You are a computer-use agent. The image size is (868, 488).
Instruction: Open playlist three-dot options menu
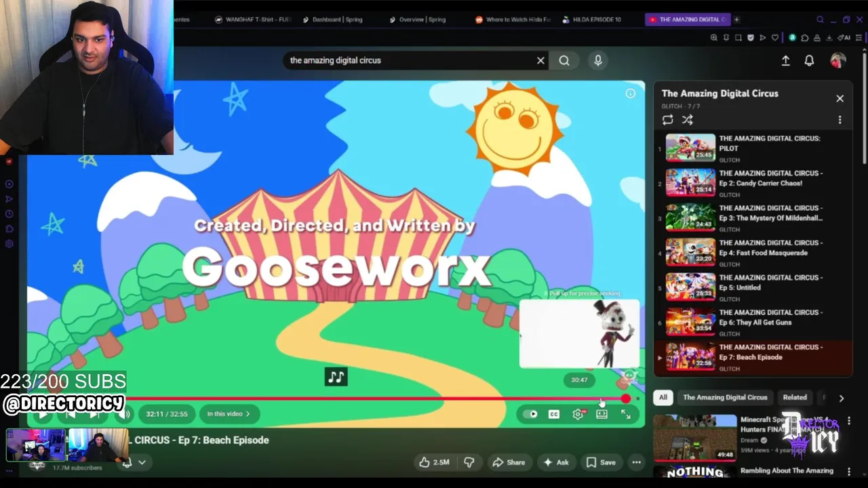tap(840, 120)
